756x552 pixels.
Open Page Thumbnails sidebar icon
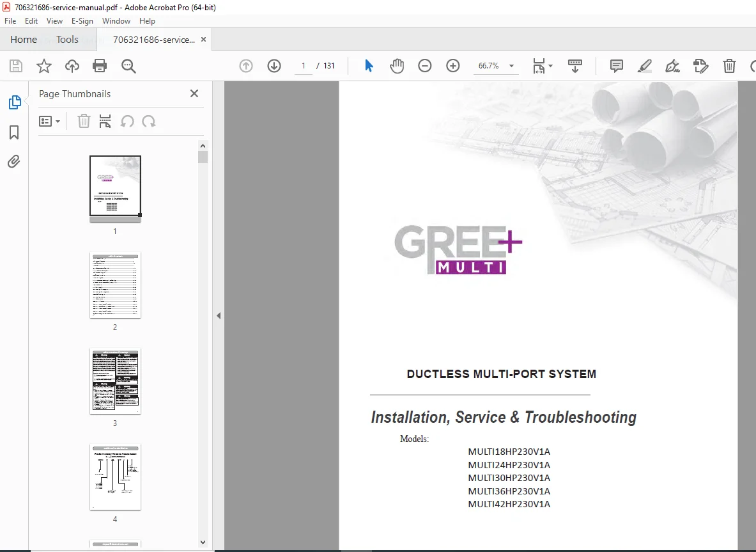tap(15, 102)
